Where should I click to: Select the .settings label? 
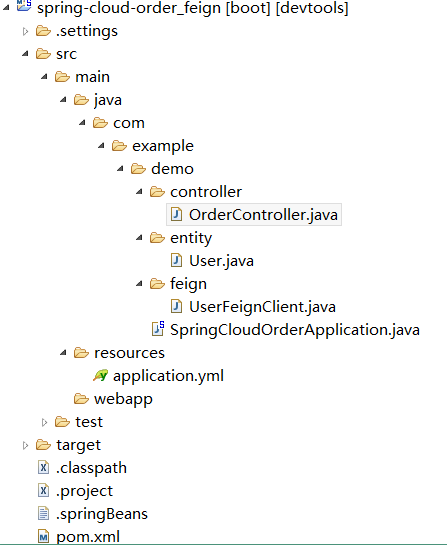[87, 31]
